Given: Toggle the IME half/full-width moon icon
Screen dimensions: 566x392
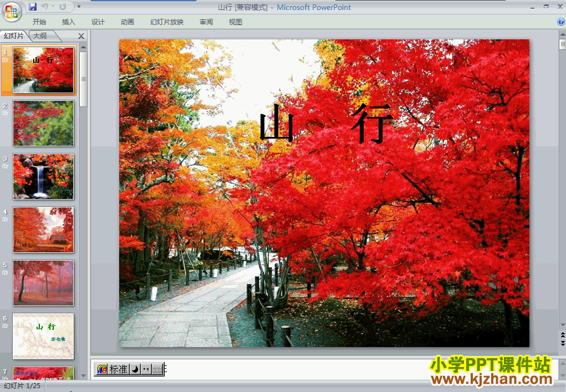Looking at the screenshot, I should pos(135,369).
